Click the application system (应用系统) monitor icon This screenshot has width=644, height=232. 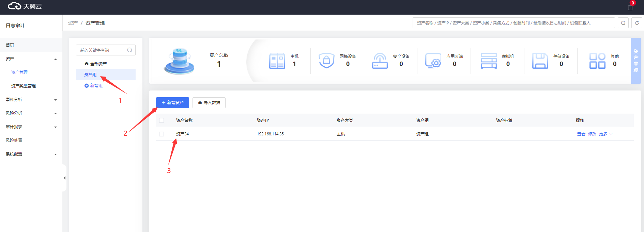(433, 61)
